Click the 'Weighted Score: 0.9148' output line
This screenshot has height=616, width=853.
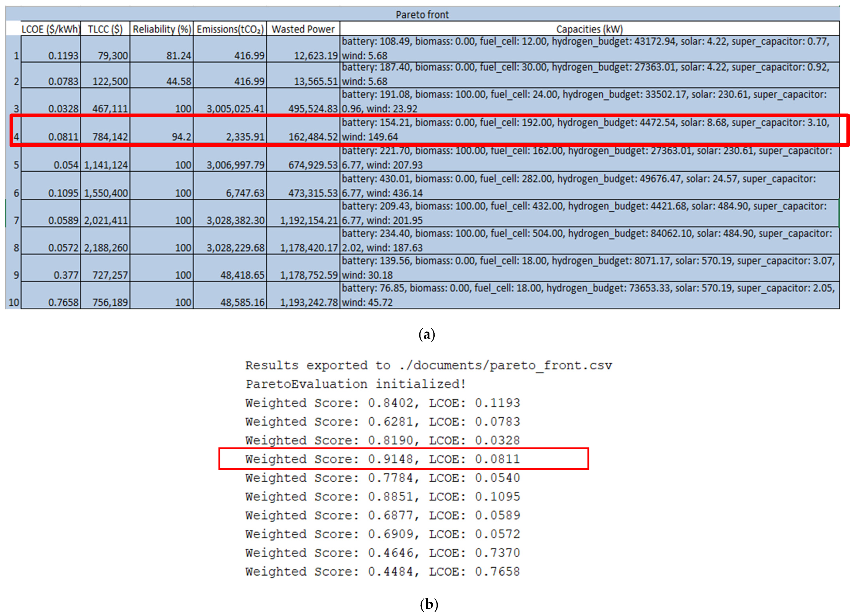(x=382, y=459)
